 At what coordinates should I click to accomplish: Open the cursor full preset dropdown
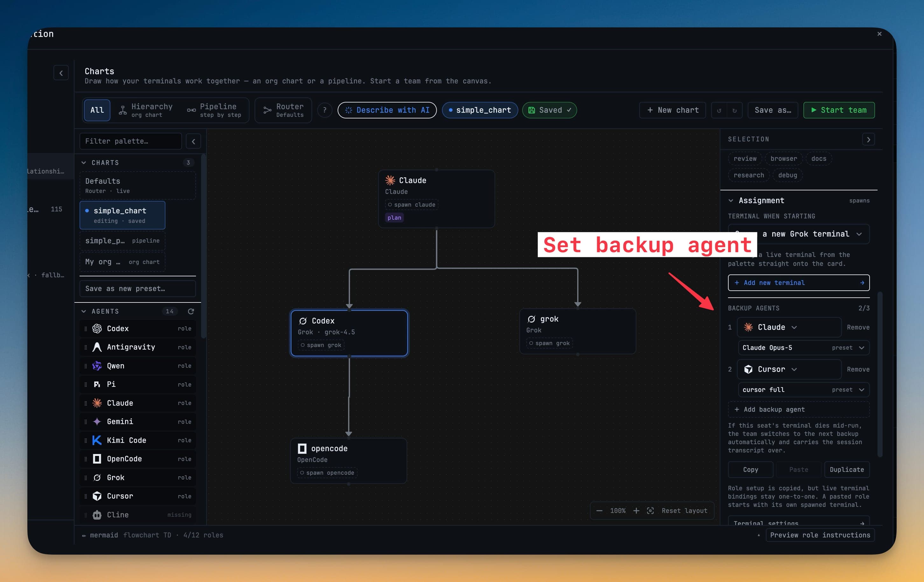[803, 390]
